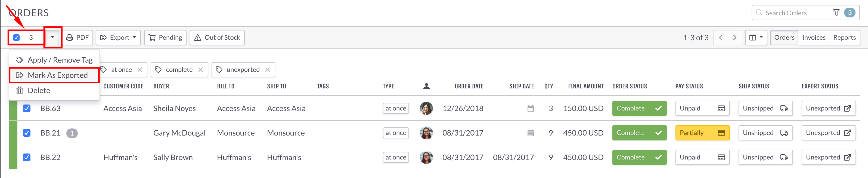Uncheck the BB.21 row checkbox

pyautogui.click(x=27, y=133)
